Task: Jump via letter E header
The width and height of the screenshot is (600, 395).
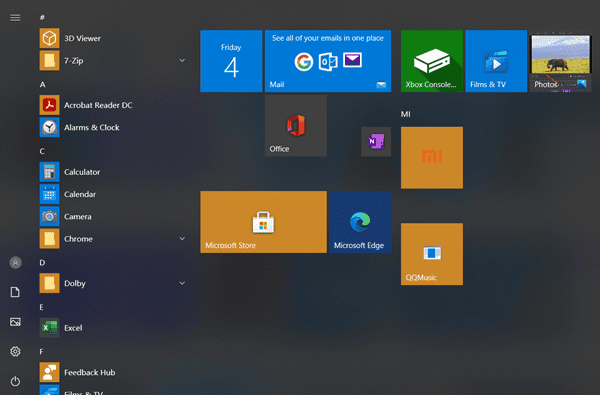Action: (41, 307)
